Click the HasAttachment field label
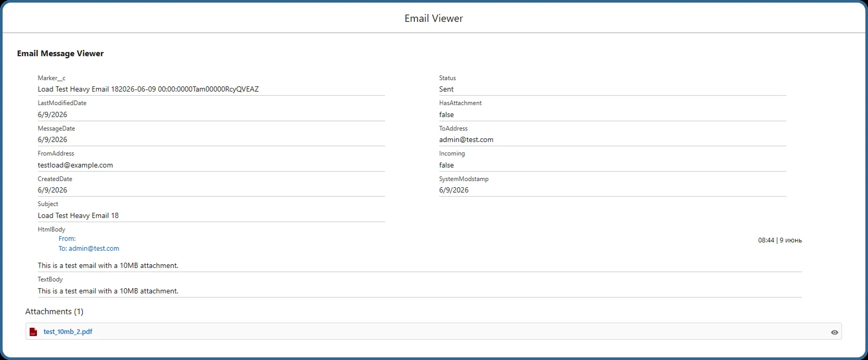This screenshot has width=868, height=360. 461,103
